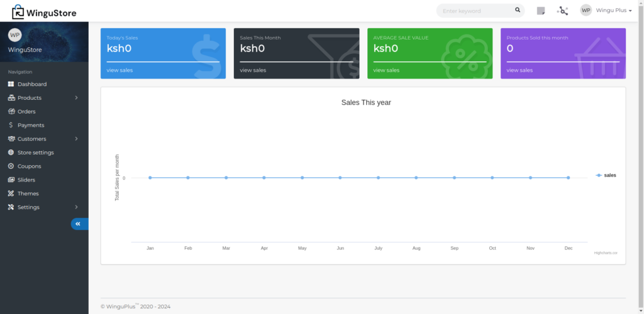
Task: Go to Orders in the sidebar
Action: (x=26, y=112)
